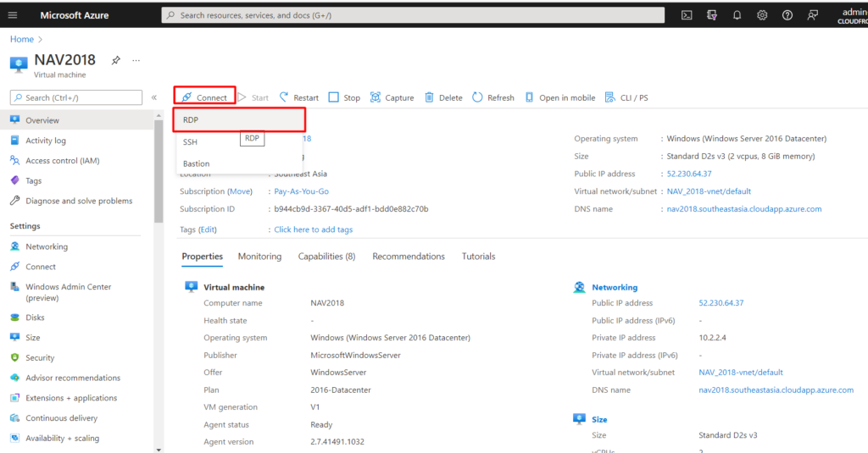
Task: Focus the sidebar Search (Ctrl+/) box
Action: (76, 97)
